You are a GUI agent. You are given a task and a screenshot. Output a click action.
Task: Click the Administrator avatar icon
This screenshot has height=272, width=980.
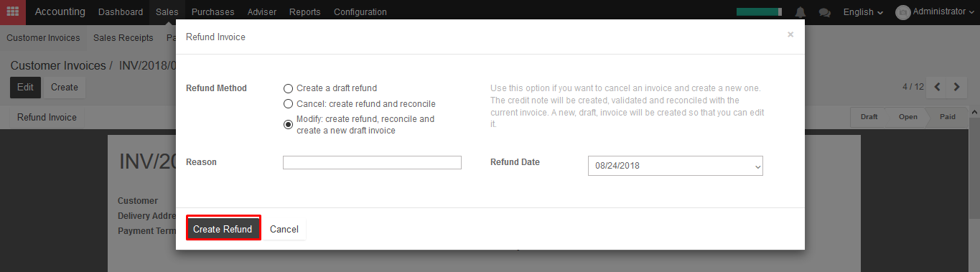click(903, 12)
